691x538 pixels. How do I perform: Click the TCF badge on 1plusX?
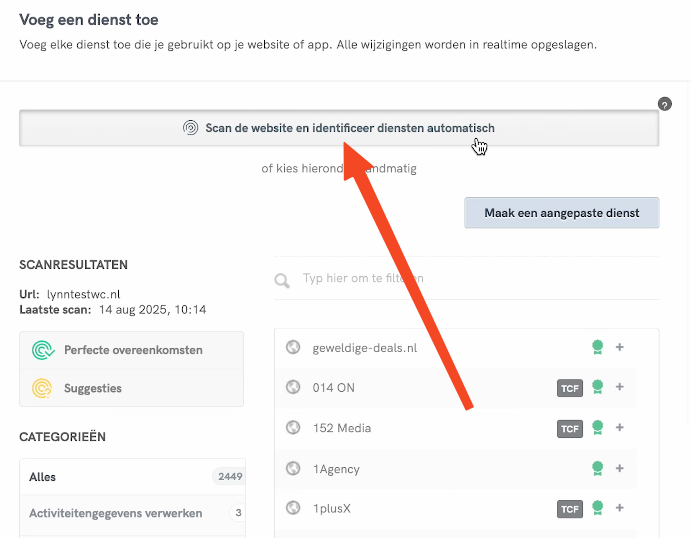pos(570,509)
